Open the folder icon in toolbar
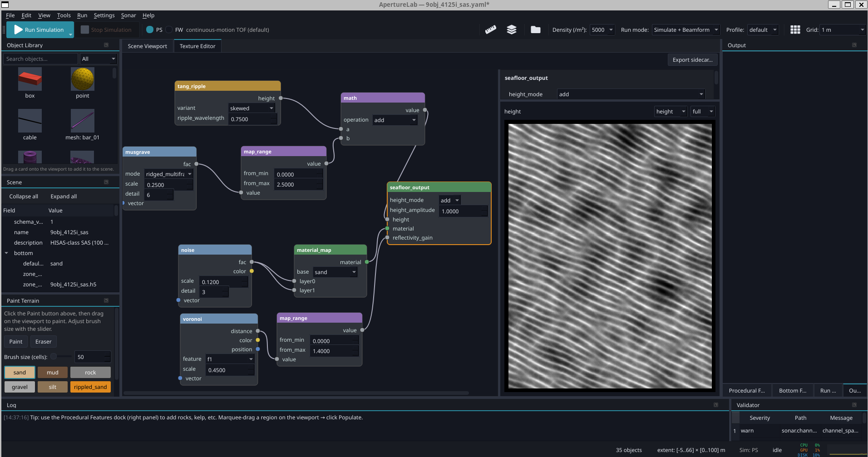Screen dimensions: 868x457 tap(536, 30)
